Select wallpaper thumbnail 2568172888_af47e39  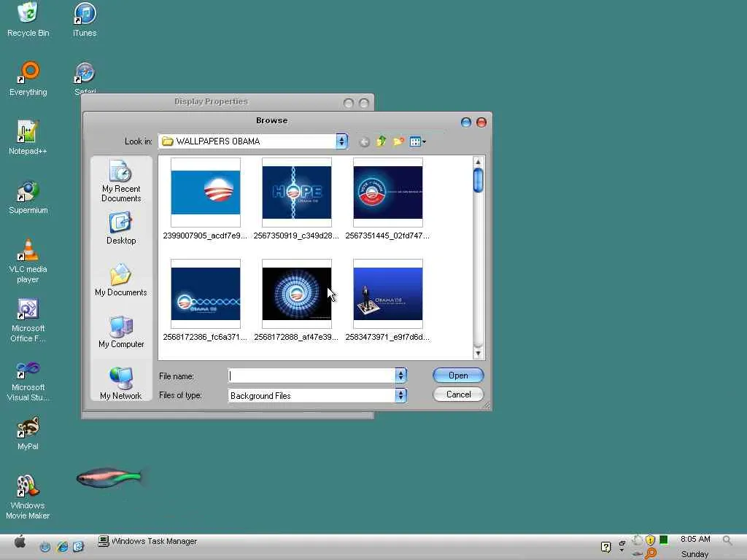pos(296,300)
